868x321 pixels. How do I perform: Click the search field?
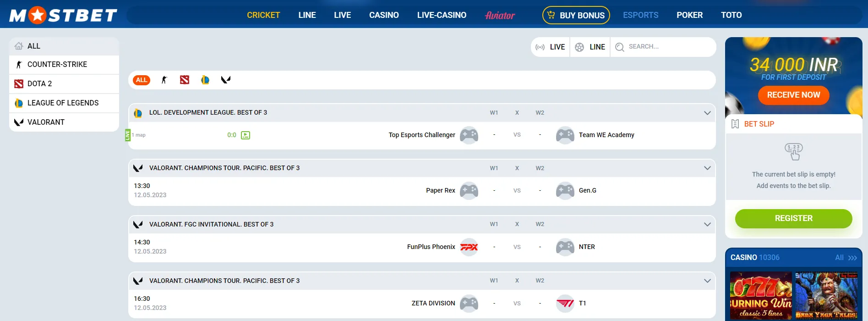663,47
